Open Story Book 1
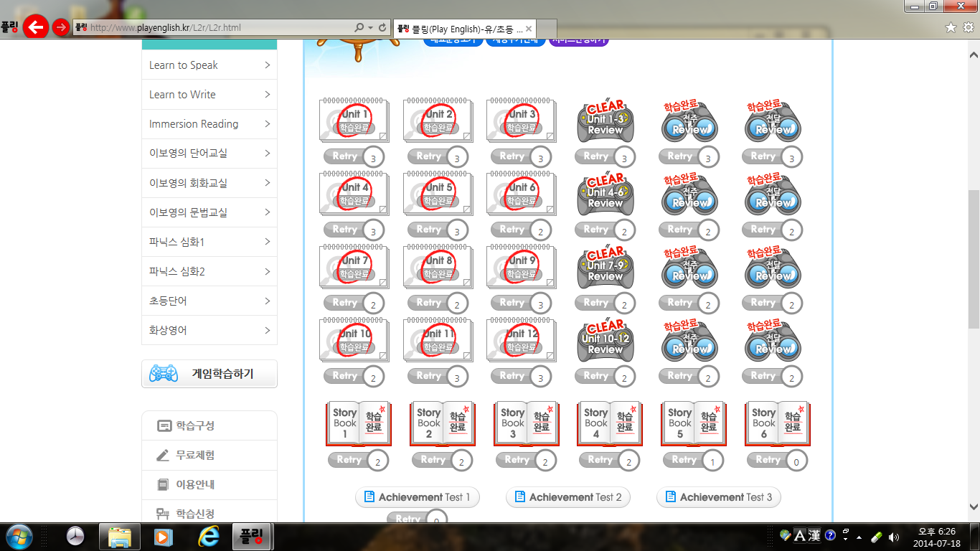Screen dimensions: 980x551 click(x=359, y=423)
